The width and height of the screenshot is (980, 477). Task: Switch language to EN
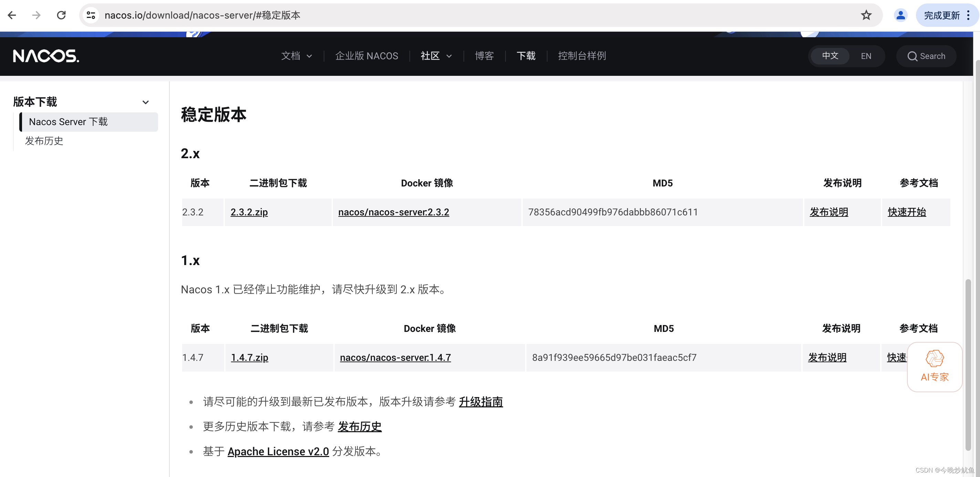(866, 56)
